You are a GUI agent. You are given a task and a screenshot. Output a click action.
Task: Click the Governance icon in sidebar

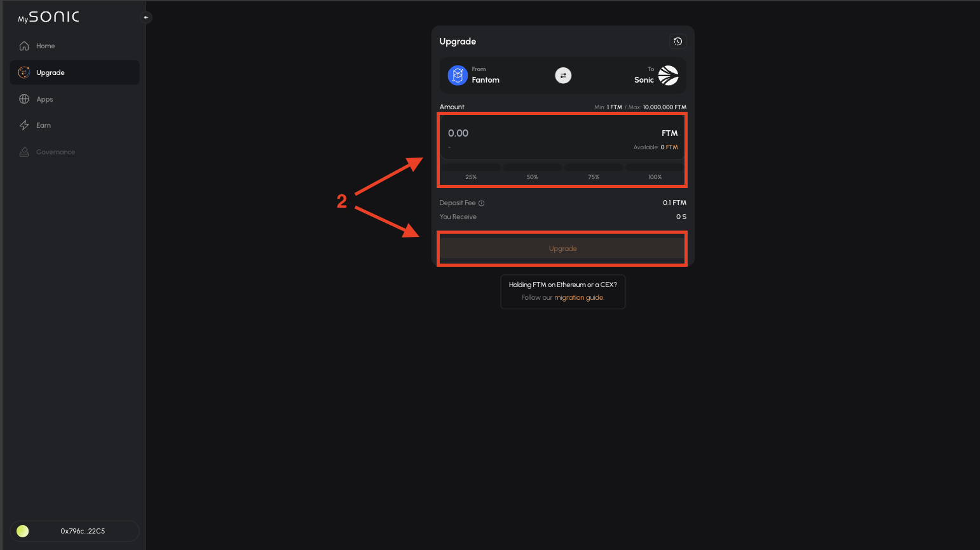24,151
